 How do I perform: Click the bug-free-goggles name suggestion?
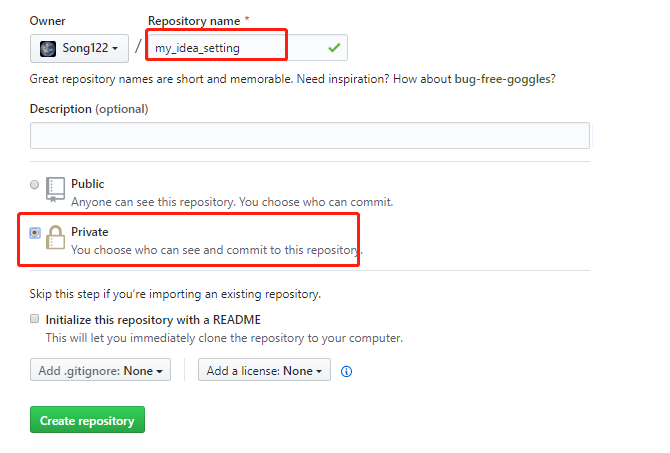[x=505, y=78]
